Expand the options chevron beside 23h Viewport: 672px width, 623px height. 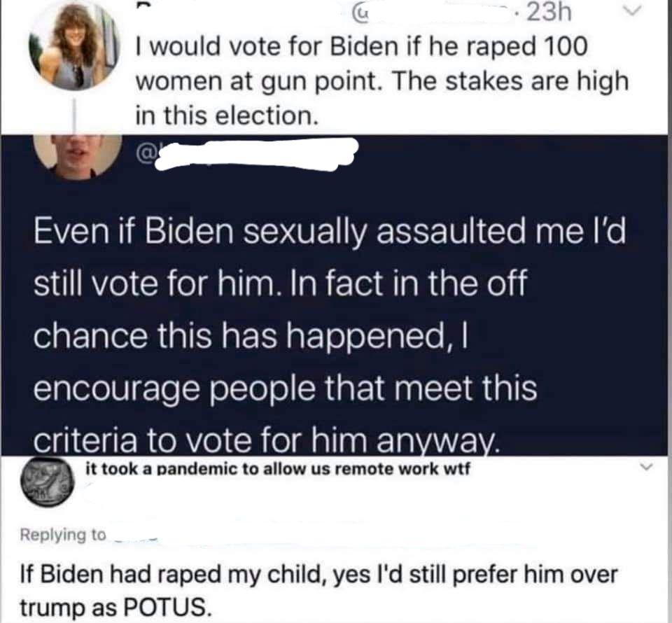point(633,10)
